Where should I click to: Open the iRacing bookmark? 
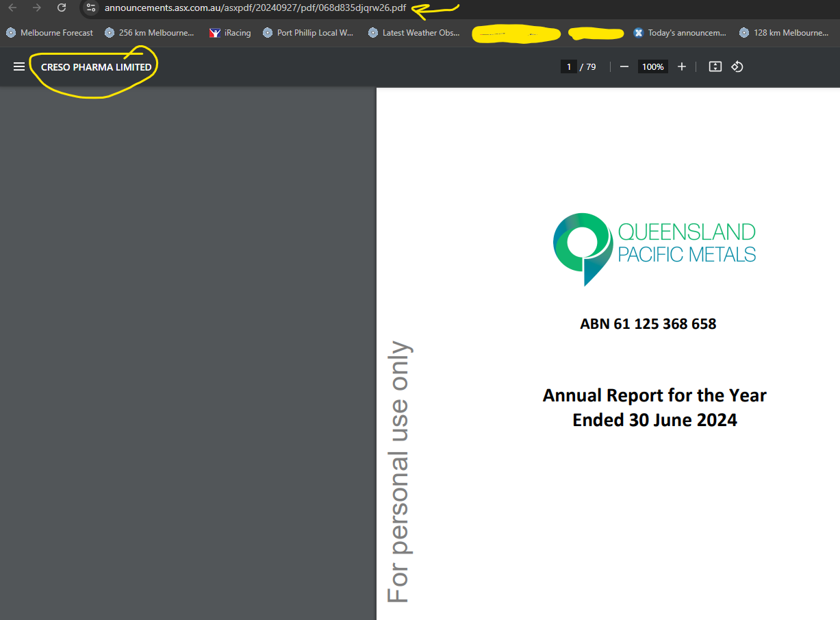pos(231,33)
